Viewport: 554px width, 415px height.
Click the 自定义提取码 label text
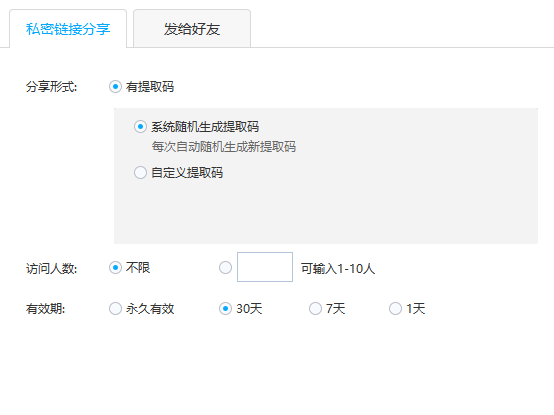[x=187, y=173]
